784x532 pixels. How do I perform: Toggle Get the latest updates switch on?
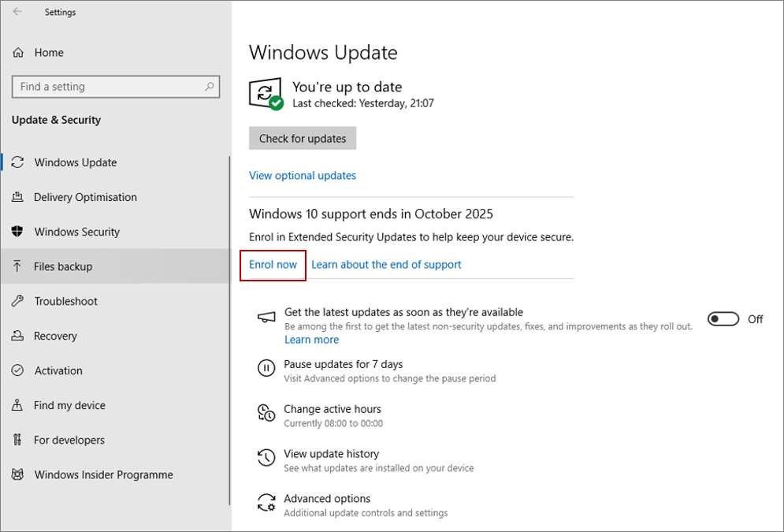[723, 319]
